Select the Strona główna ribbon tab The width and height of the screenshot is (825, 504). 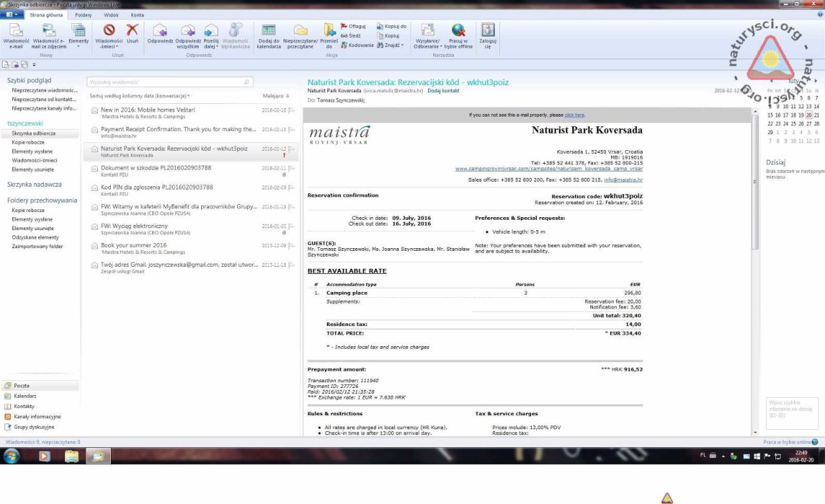[x=46, y=15]
